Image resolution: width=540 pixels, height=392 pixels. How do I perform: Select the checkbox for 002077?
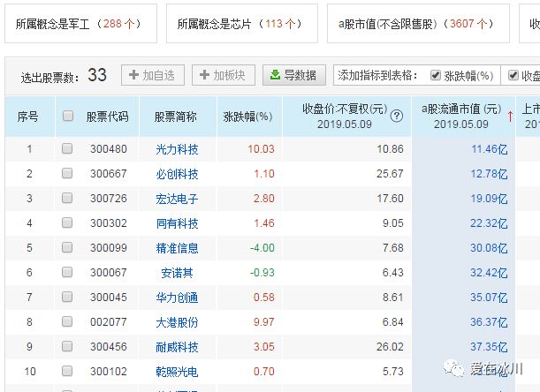[67, 321]
